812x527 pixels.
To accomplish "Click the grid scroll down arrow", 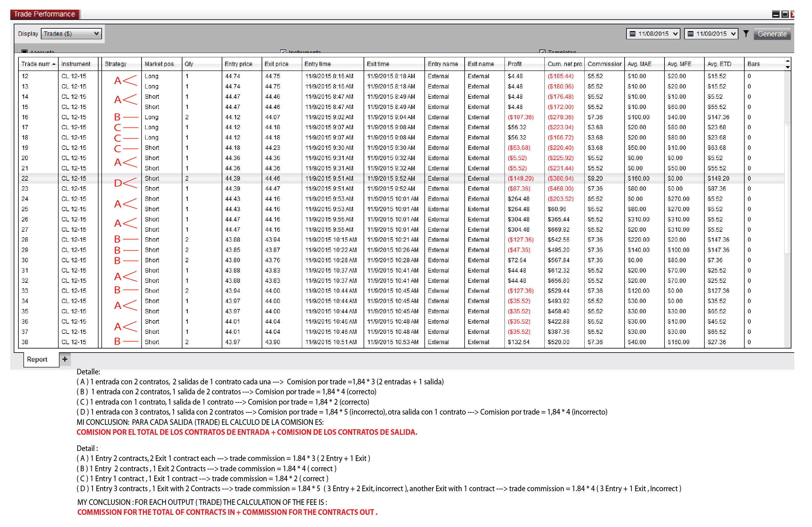I will 787,67.
